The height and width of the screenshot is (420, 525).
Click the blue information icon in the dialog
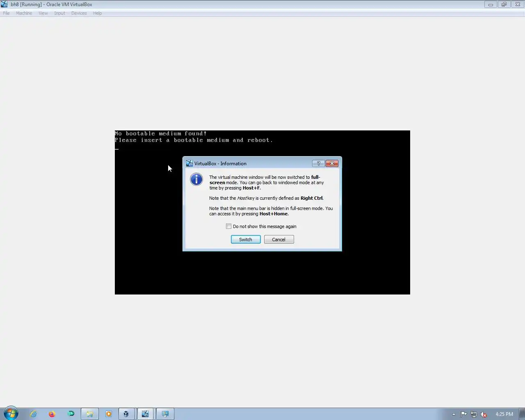[196, 179]
